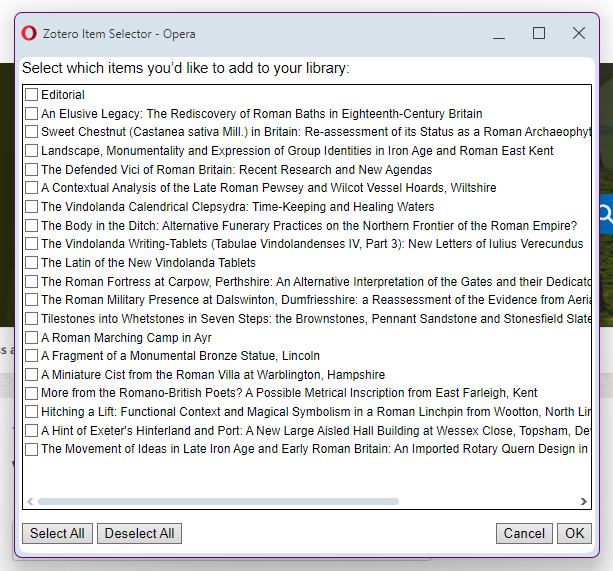613x571 pixels.
Task: Select Monumental Bronze Statue, Lincoln checkbox
Action: pyautogui.click(x=31, y=356)
